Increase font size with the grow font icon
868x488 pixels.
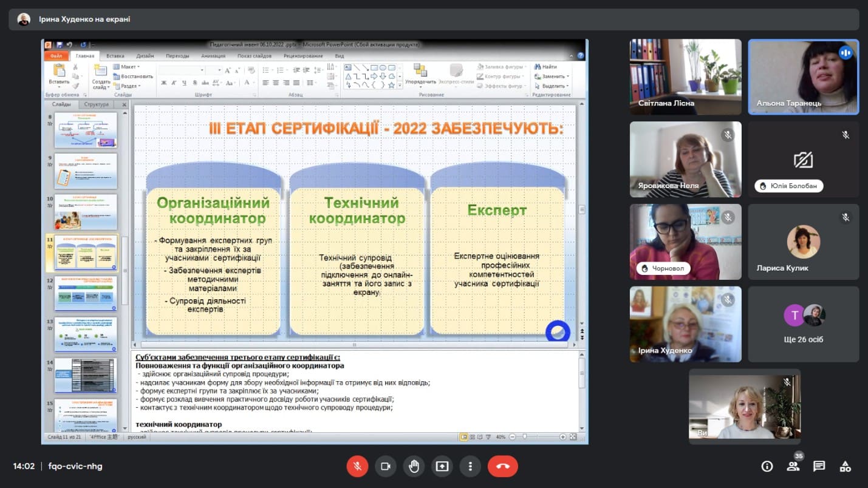[x=227, y=71]
